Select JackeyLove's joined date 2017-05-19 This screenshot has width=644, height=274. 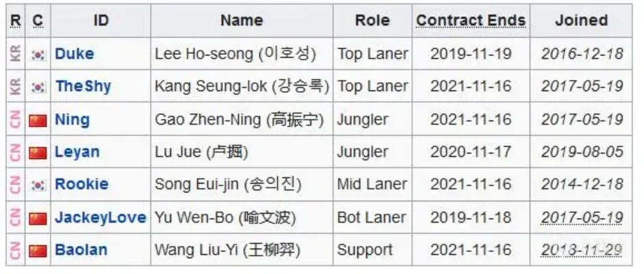(582, 218)
